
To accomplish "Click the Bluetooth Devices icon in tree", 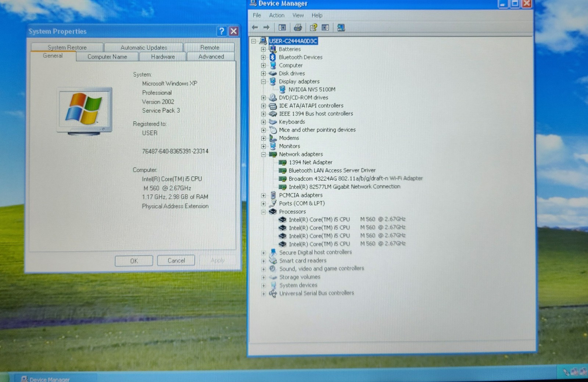I will (x=273, y=57).
